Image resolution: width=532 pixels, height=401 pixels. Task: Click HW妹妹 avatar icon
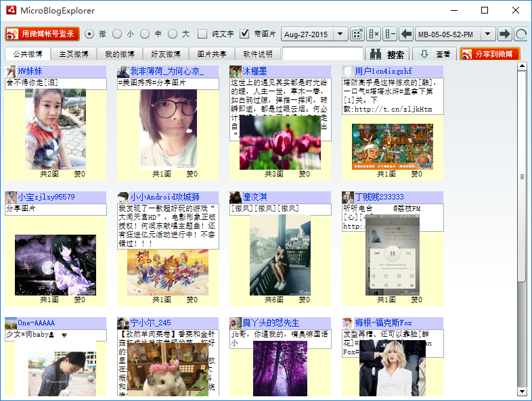pos(11,72)
